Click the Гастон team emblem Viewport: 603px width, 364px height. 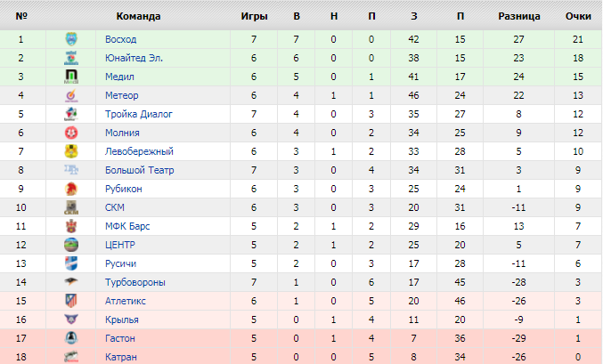point(72,338)
